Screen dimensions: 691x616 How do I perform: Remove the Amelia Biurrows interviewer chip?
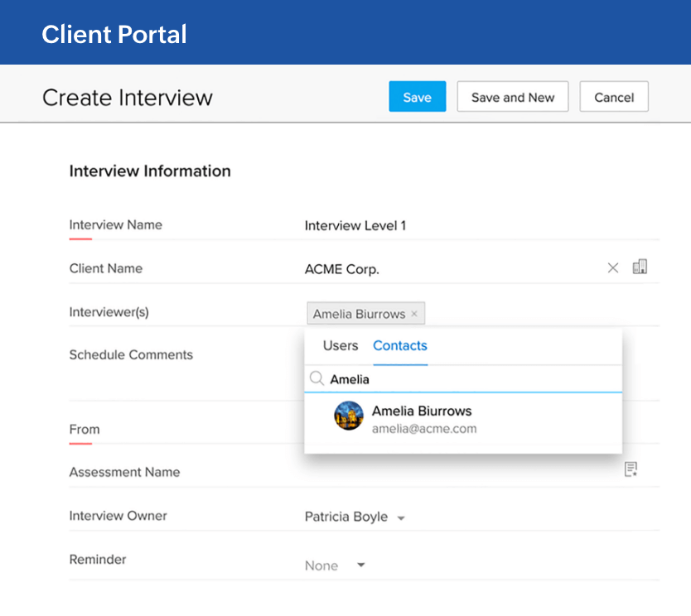pos(414,315)
